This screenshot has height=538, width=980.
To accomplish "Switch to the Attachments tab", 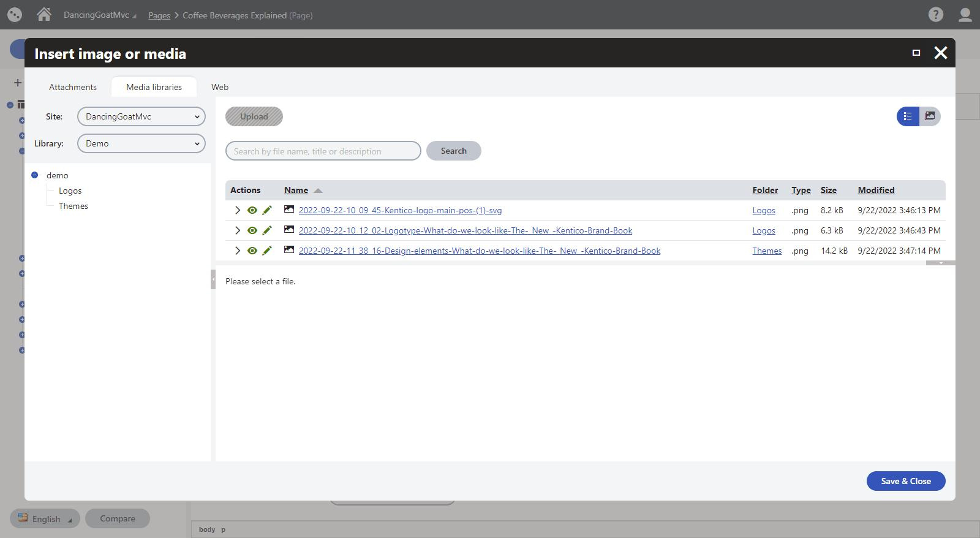I will coord(73,87).
